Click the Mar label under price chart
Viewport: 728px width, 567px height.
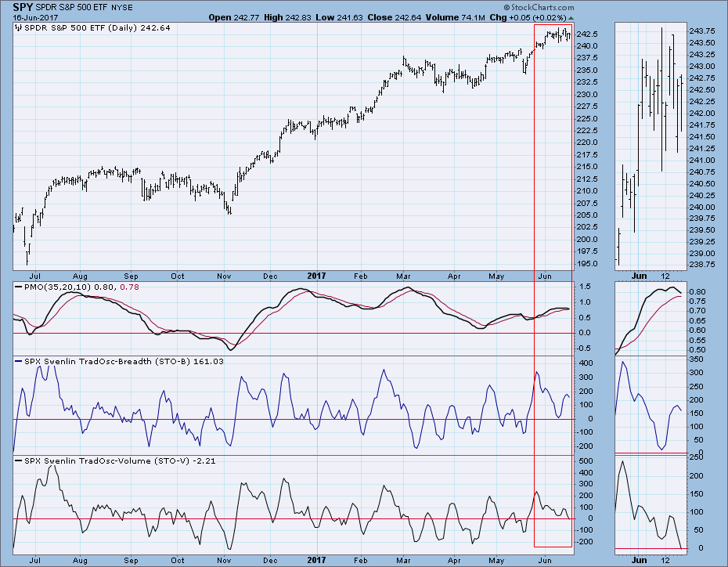point(403,276)
